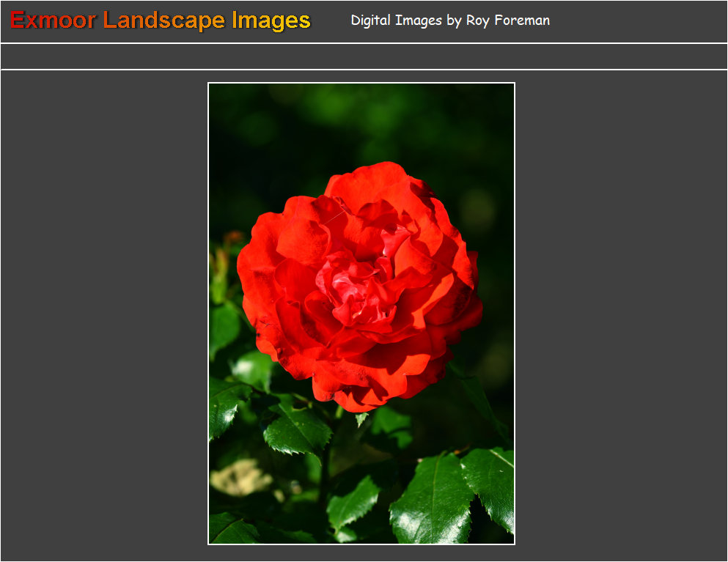Click the yellow word Images in the heading
Viewport: 728px width, 562px height.
tap(271, 21)
